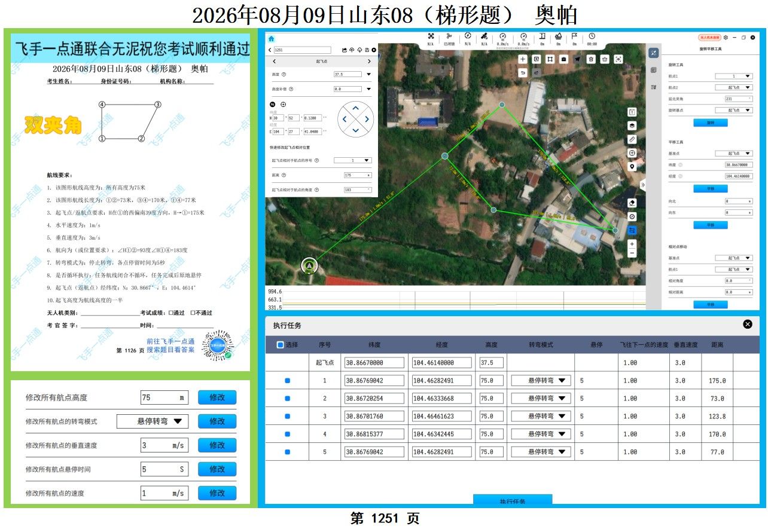The width and height of the screenshot is (768, 532).
Task: Click the 执行任务 button
Action: [x=513, y=501]
